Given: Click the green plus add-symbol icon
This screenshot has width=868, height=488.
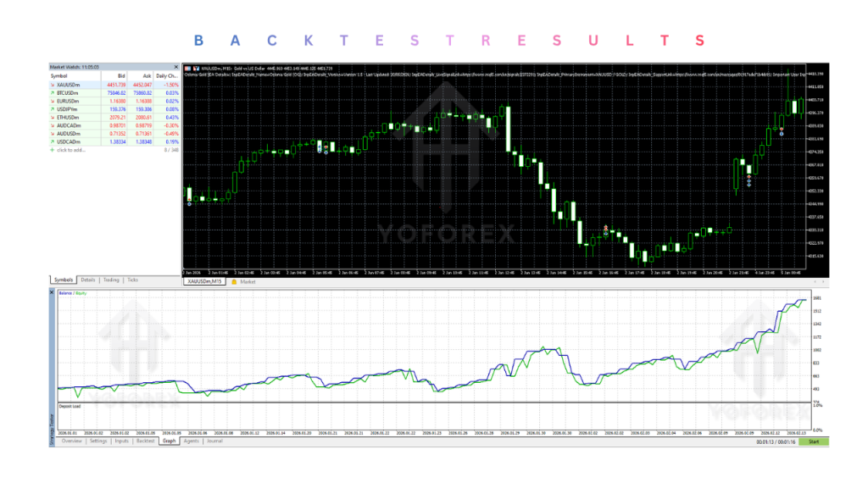Looking at the screenshot, I should pyautogui.click(x=53, y=150).
